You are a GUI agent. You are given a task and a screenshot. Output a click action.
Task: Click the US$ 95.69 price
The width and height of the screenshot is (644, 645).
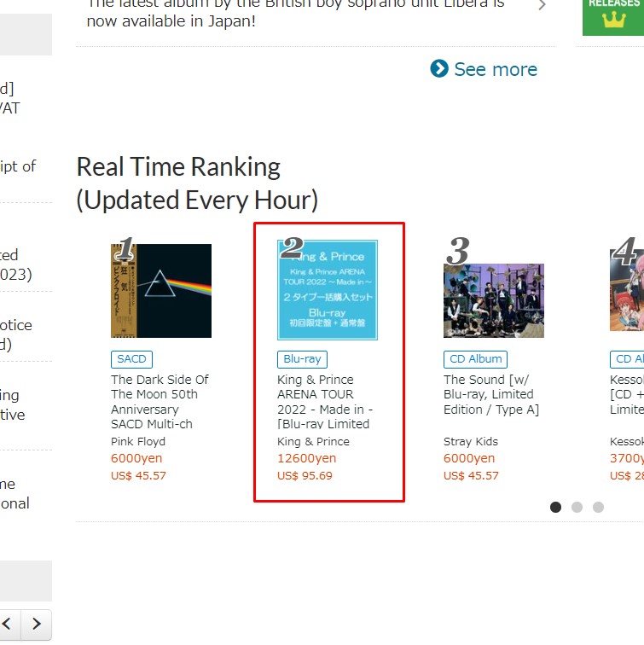[305, 475]
